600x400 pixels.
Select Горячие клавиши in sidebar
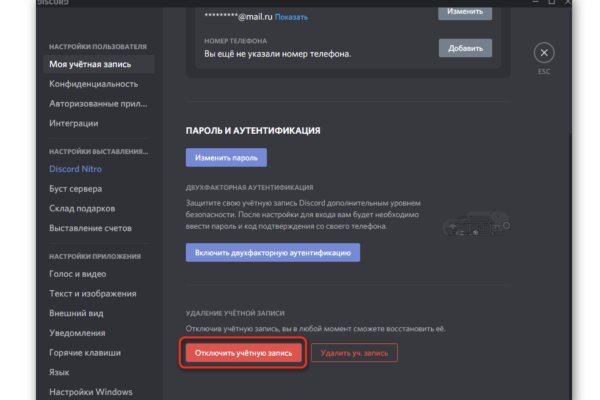tap(85, 353)
